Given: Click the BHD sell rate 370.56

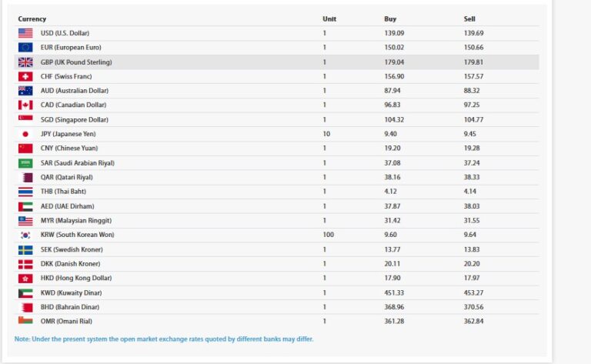Looking at the screenshot, I should point(473,307).
